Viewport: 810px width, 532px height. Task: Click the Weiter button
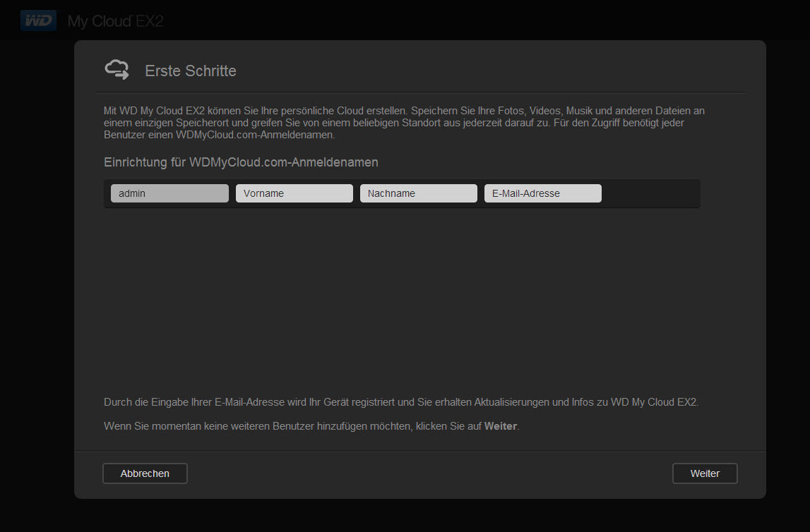[x=705, y=473]
